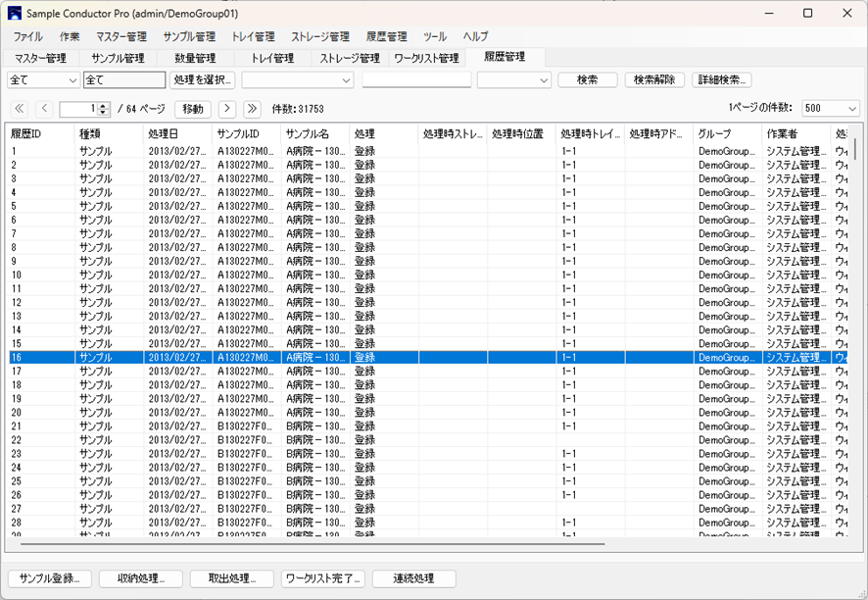
Task: Advance to the next results page
Action: point(226,109)
